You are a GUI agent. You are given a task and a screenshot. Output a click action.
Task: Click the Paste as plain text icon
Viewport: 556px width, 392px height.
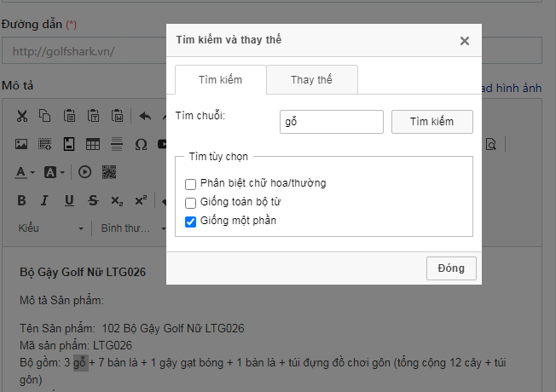coord(93,116)
